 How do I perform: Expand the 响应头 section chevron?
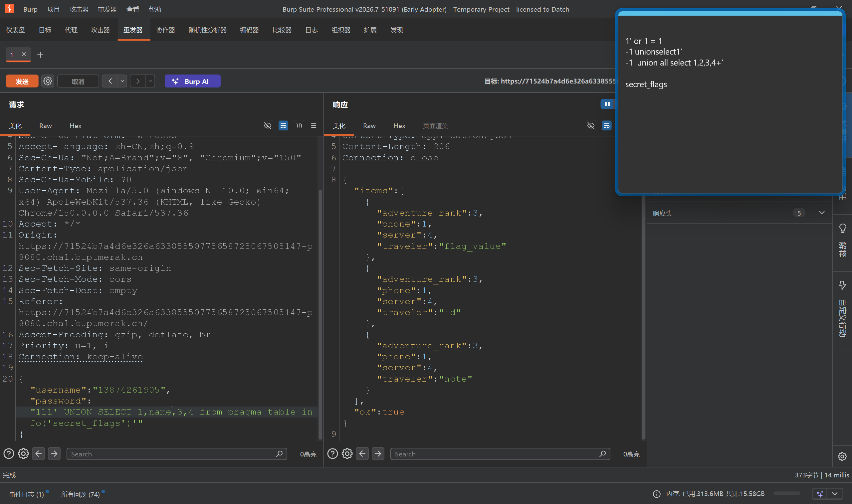pos(821,213)
